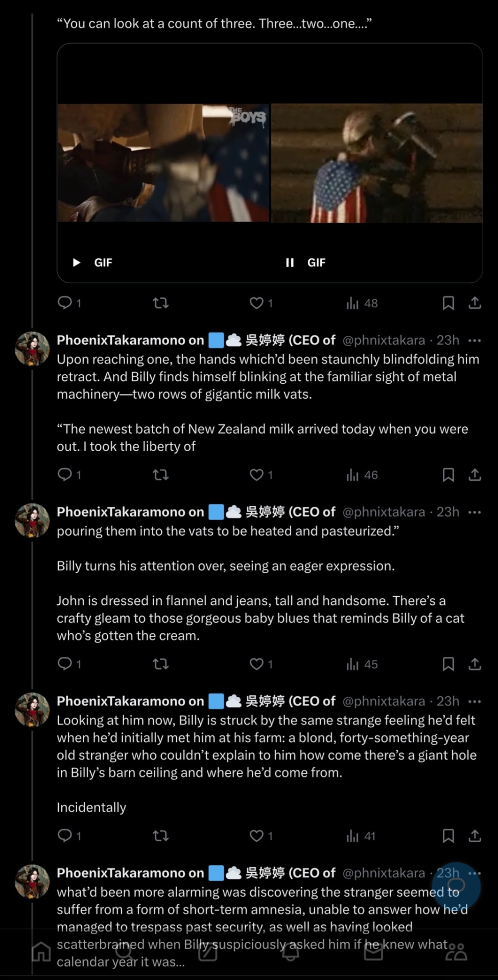Play the left GIF
Viewport: 498px width, 980px height.
(77, 262)
